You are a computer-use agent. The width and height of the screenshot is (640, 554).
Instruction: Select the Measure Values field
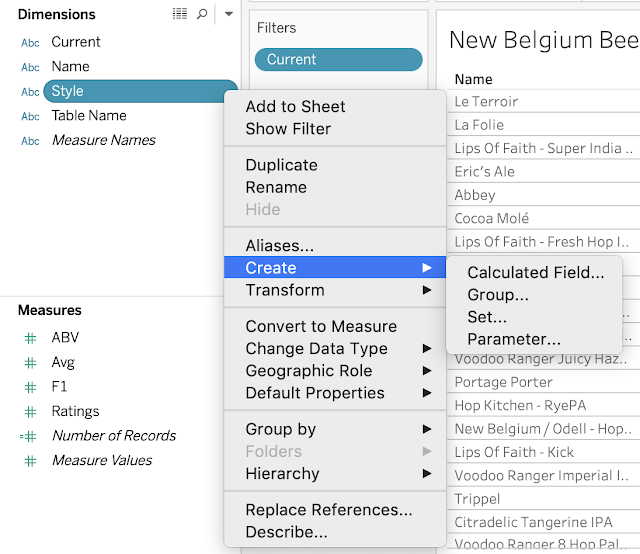[101, 460]
